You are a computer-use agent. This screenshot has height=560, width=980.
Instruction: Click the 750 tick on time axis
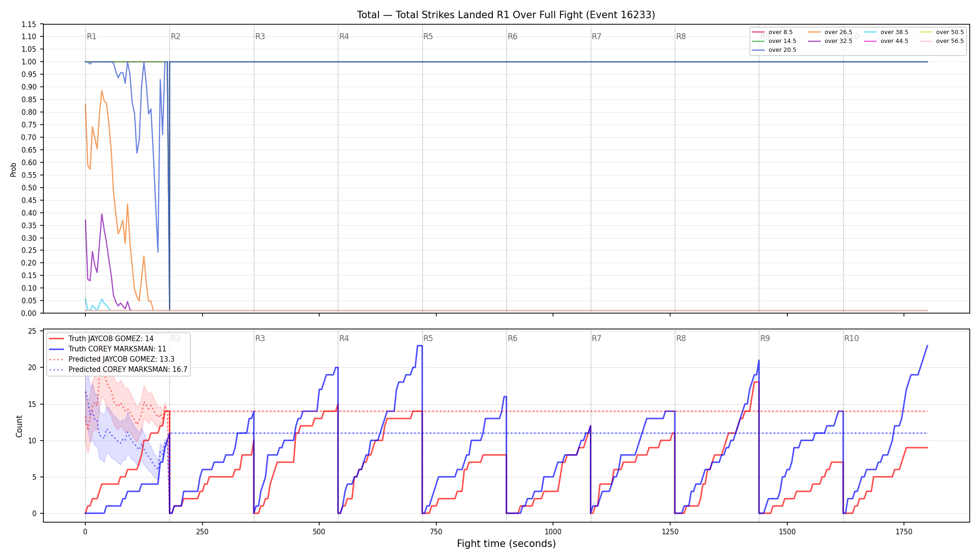(x=436, y=532)
